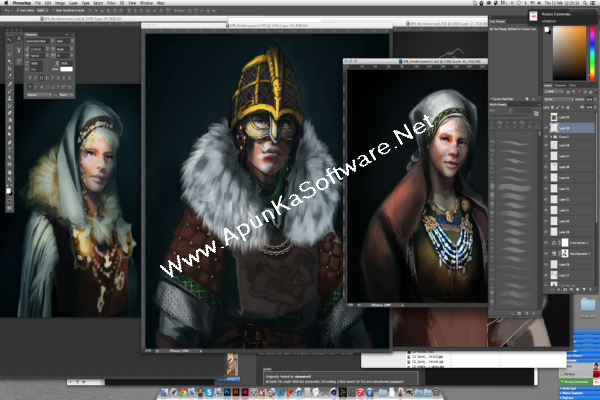Viewport: 600px width, 400px height.
Task: Hide the selected highlighted layer via its eye icon
Action: (546, 128)
